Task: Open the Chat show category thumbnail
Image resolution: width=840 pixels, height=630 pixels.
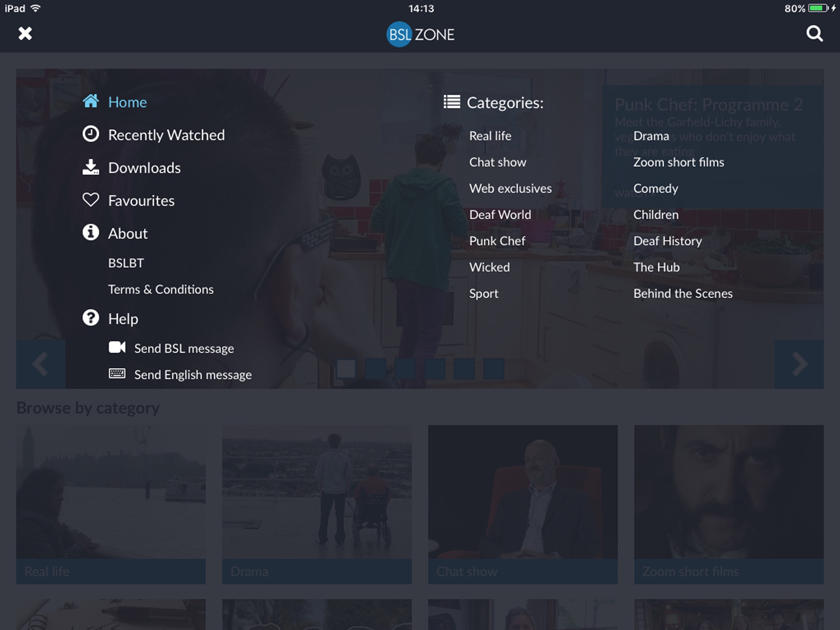Action: tap(523, 504)
